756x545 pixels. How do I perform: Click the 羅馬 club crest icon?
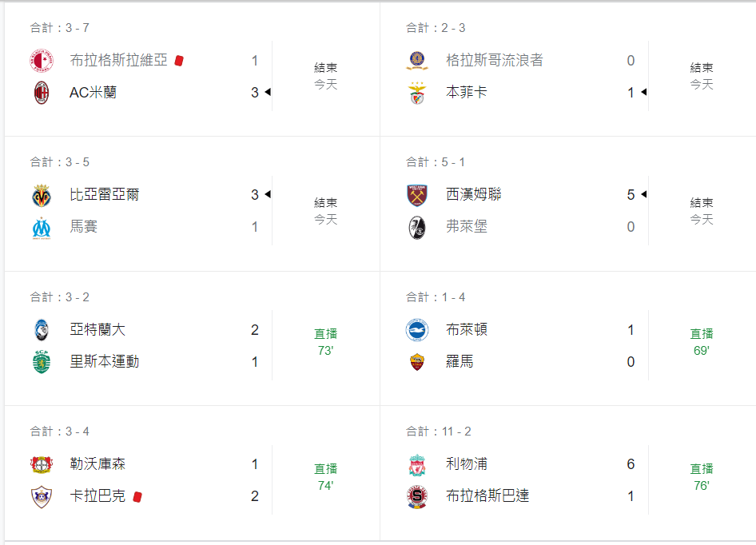tap(417, 362)
